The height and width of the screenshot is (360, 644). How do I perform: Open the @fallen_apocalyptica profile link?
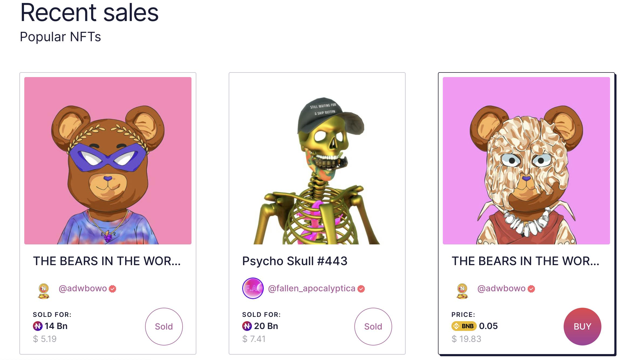click(x=311, y=288)
